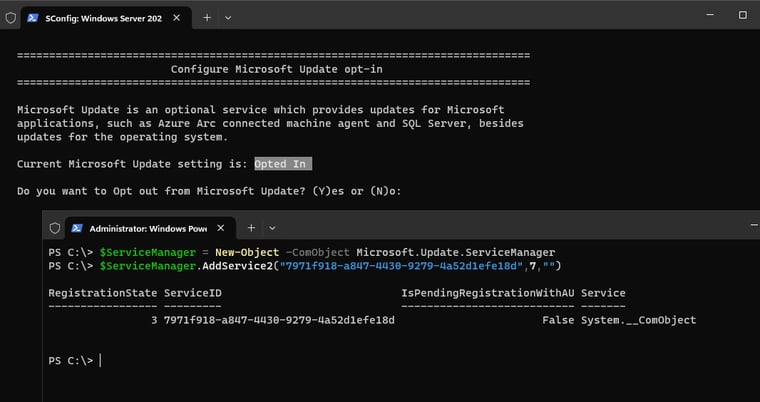Close the Administrator: Windows PowerShell tab
760x402 pixels.
pos(221,228)
